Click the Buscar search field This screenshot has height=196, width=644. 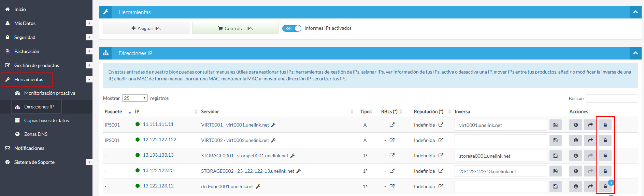coord(611,99)
